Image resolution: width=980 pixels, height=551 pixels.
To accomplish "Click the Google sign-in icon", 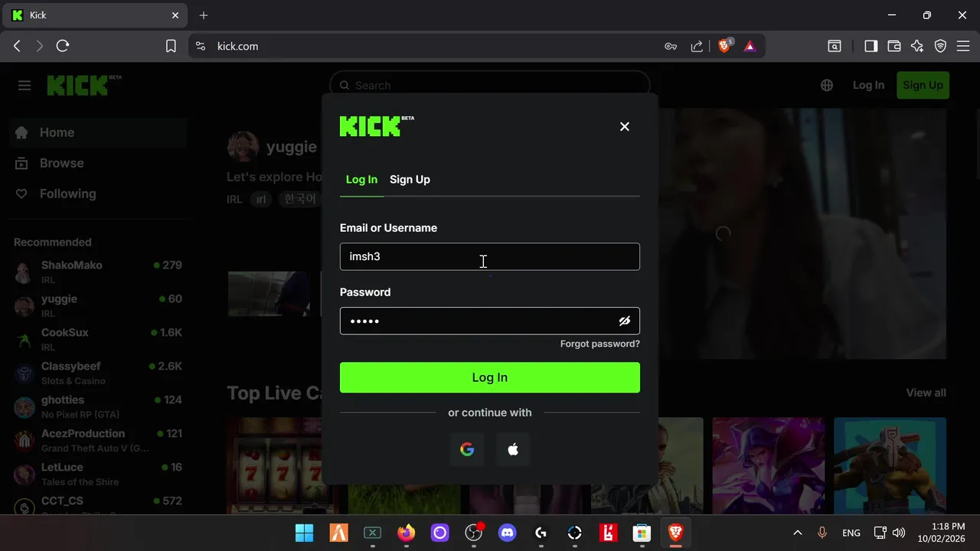I will pyautogui.click(x=467, y=449).
